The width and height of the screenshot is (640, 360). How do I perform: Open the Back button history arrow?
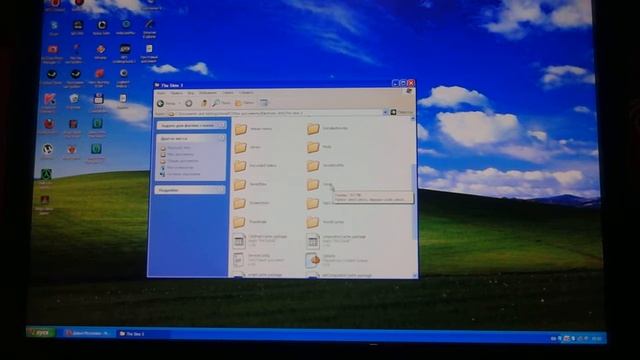[179, 103]
